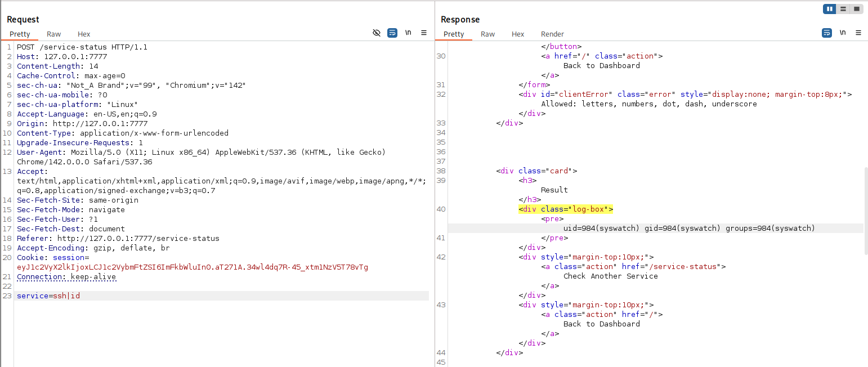Click the uid=984(syswatch) output line in Response
Screen dimensions: 868x367
[689, 229]
